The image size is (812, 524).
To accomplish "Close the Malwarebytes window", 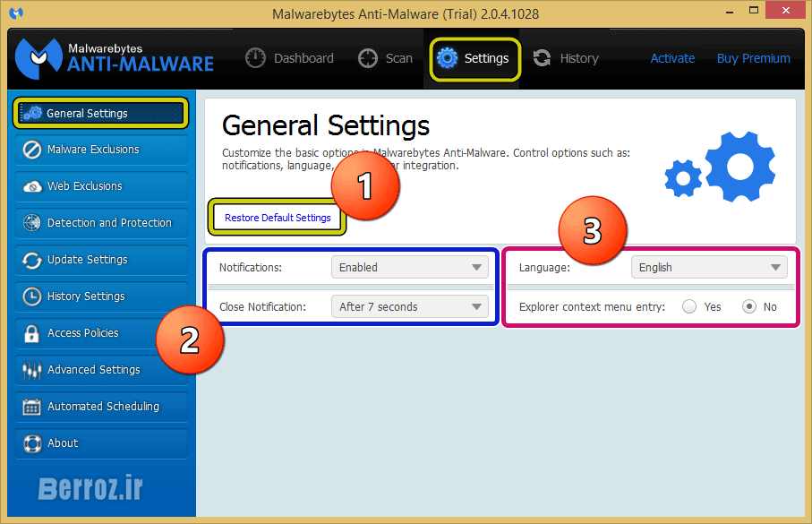I will (785, 11).
